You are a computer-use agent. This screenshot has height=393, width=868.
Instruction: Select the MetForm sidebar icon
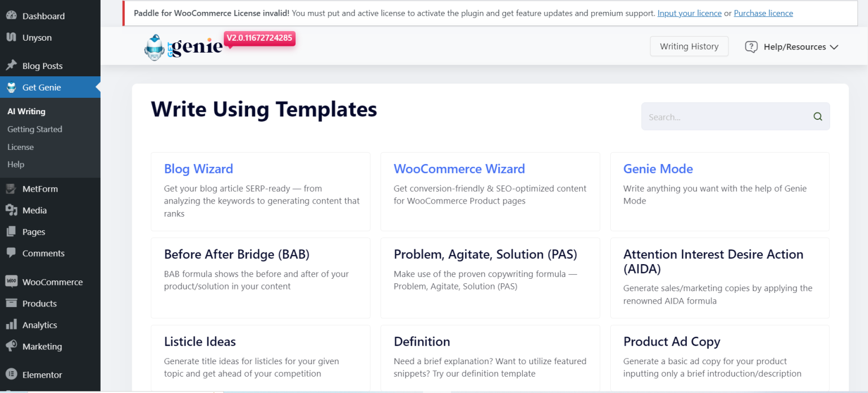click(x=11, y=189)
